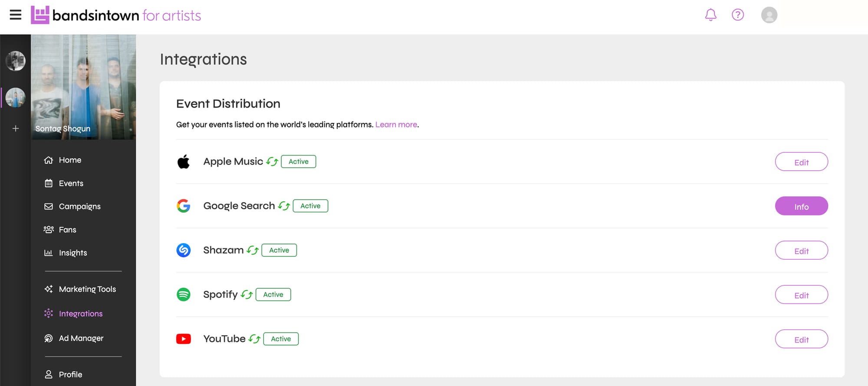Click the Shazam sync arrows icon
The image size is (868, 386).
click(253, 250)
